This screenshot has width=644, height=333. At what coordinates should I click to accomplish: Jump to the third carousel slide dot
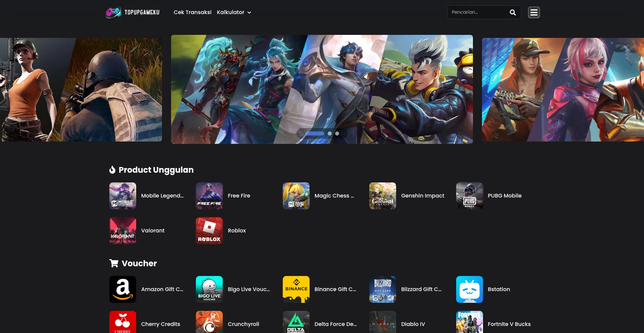[x=337, y=133]
